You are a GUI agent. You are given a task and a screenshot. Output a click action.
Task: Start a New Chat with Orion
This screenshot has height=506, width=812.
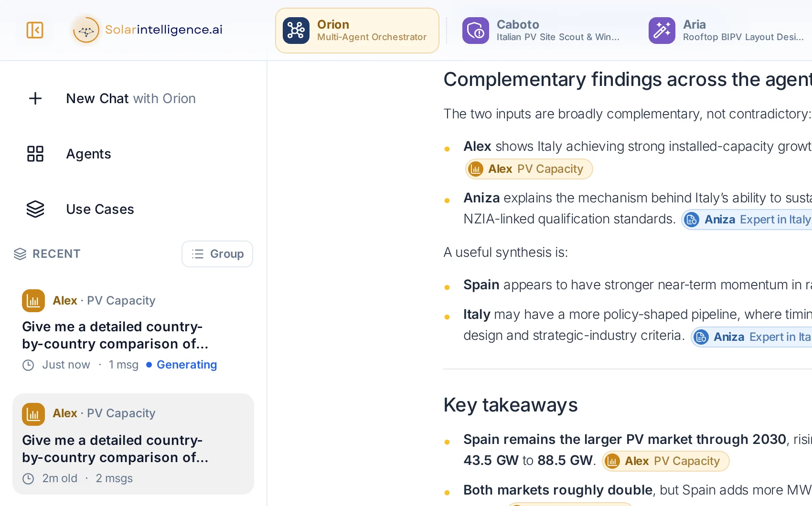point(131,98)
